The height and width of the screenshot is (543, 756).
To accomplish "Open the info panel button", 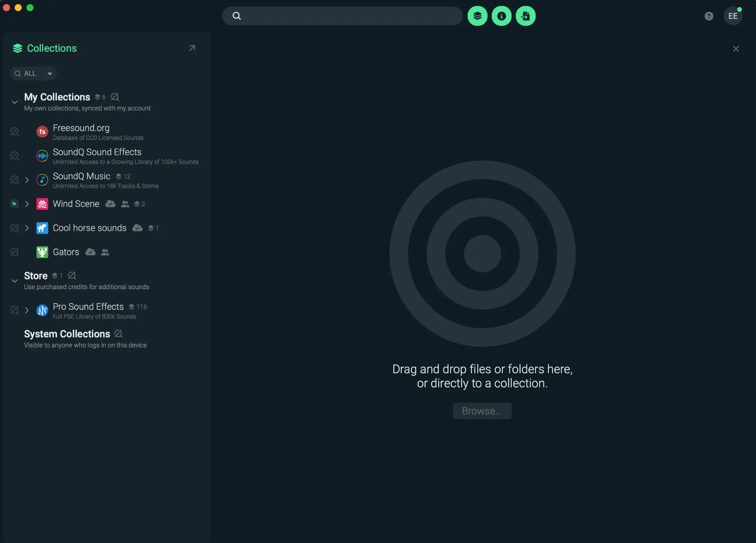I will pos(501,16).
